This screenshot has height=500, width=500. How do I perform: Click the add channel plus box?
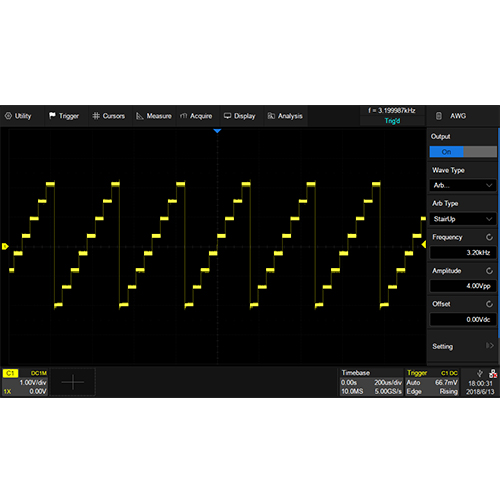pos(73,382)
